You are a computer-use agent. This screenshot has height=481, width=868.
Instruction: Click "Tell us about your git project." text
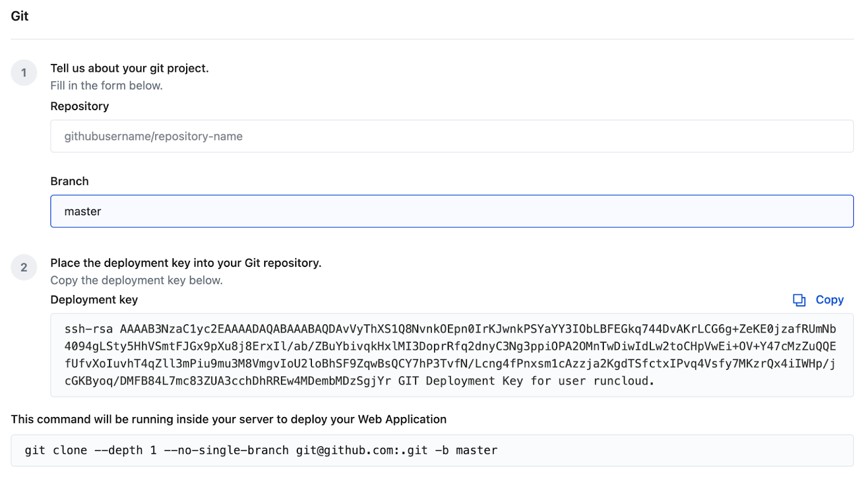(130, 68)
